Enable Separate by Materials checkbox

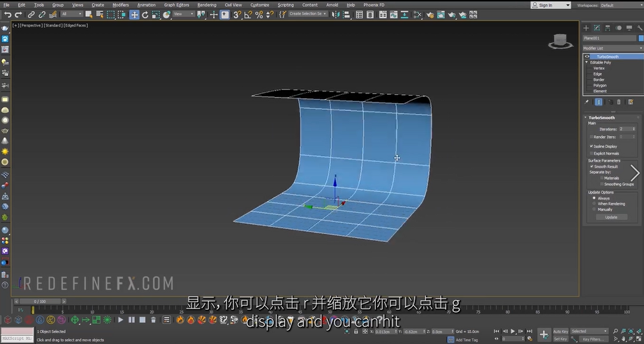pyautogui.click(x=601, y=178)
